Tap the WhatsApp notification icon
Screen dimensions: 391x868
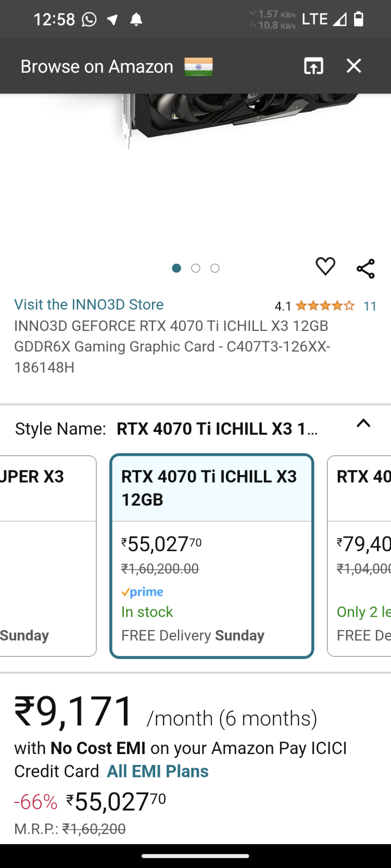tap(89, 20)
